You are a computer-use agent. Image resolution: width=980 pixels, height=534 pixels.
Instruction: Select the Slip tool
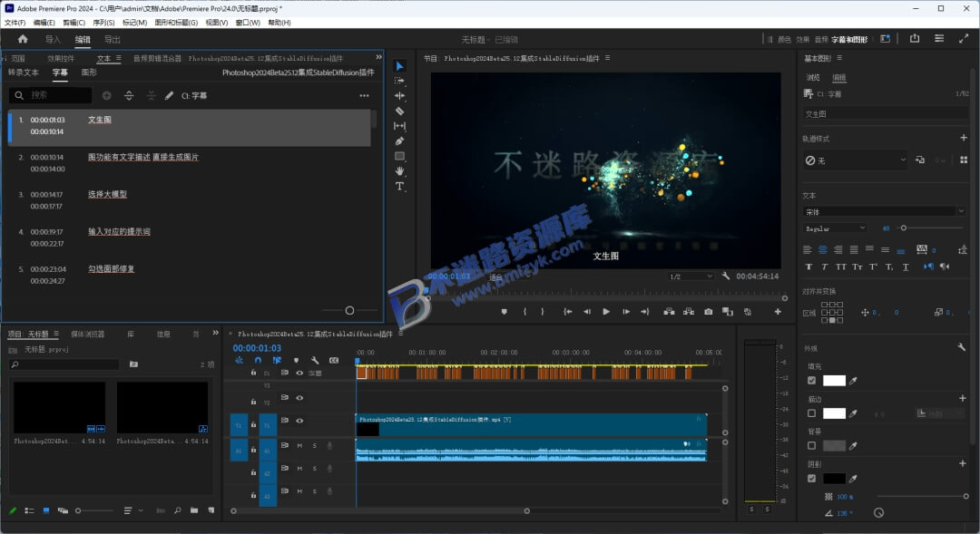pyautogui.click(x=399, y=125)
